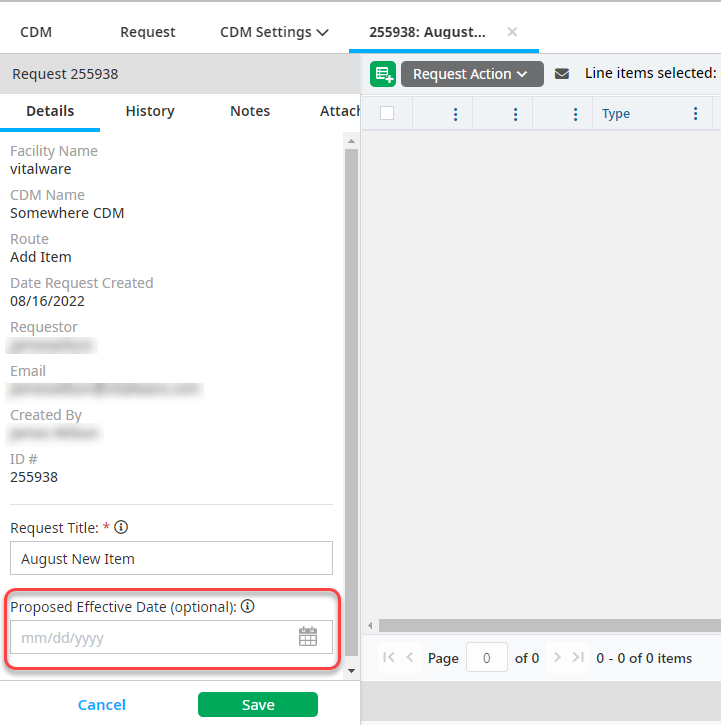Close the 255938: August tab

(512, 32)
